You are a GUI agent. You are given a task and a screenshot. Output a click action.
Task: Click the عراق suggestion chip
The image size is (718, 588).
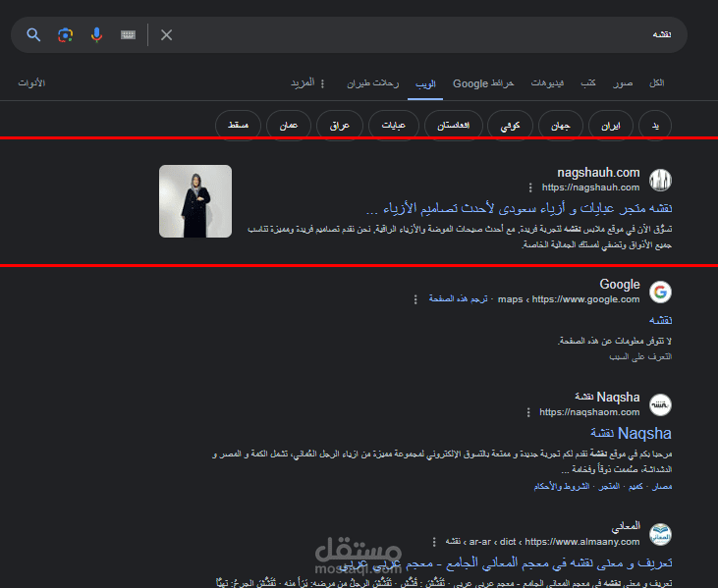(x=340, y=125)
